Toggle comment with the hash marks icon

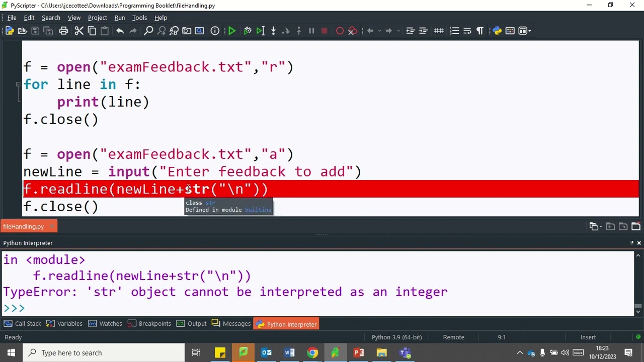439,31
